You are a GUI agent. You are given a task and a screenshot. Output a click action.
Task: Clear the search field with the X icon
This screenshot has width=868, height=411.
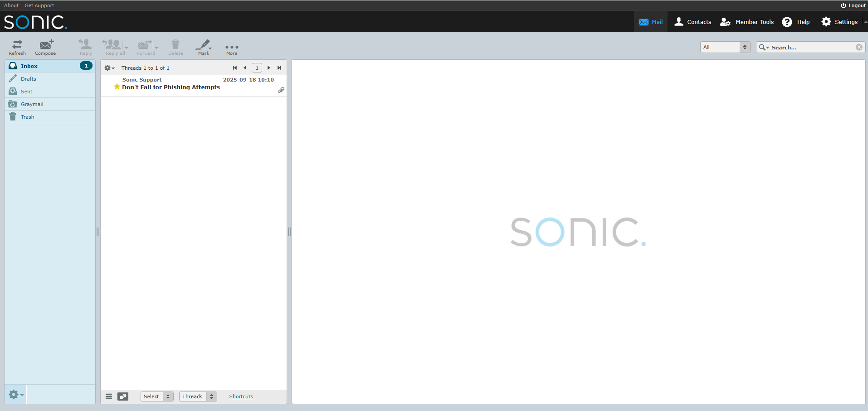pos(859,47)
